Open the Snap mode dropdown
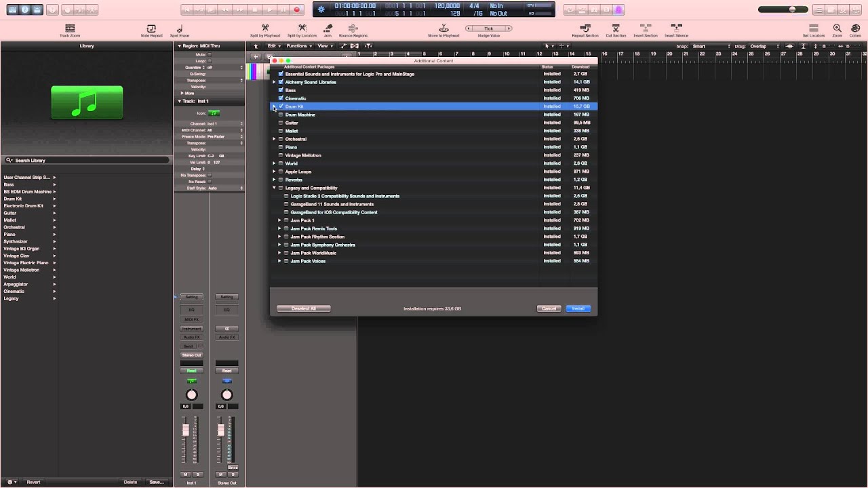868x488 pixels. [x=711, y=46]
